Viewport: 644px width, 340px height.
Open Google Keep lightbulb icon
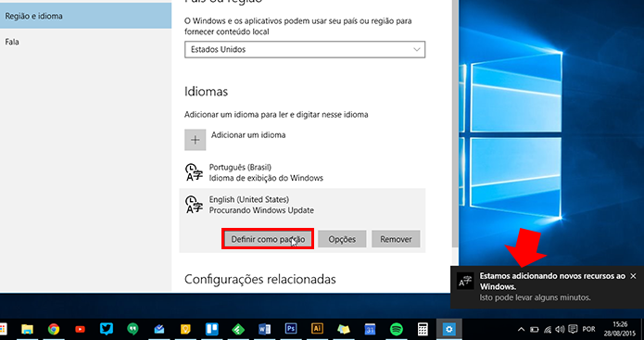tap(185, 329)
